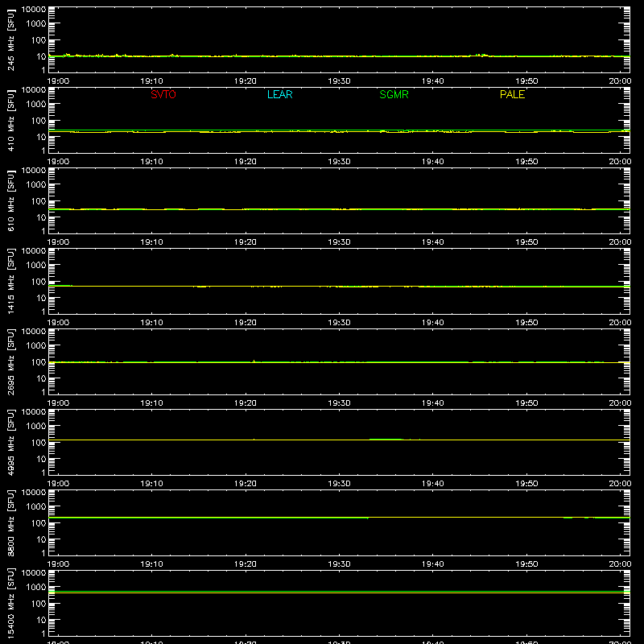Click the 19:20 time label under the 610 MHz plot
The width and height of the screenshot is (644, 644).
coord(246,242)
